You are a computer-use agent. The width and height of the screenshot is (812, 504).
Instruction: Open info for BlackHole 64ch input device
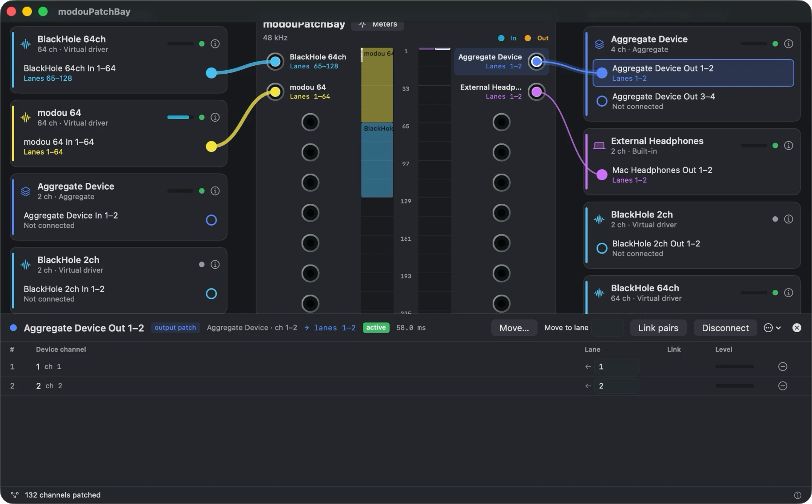[x=215, y=44]
